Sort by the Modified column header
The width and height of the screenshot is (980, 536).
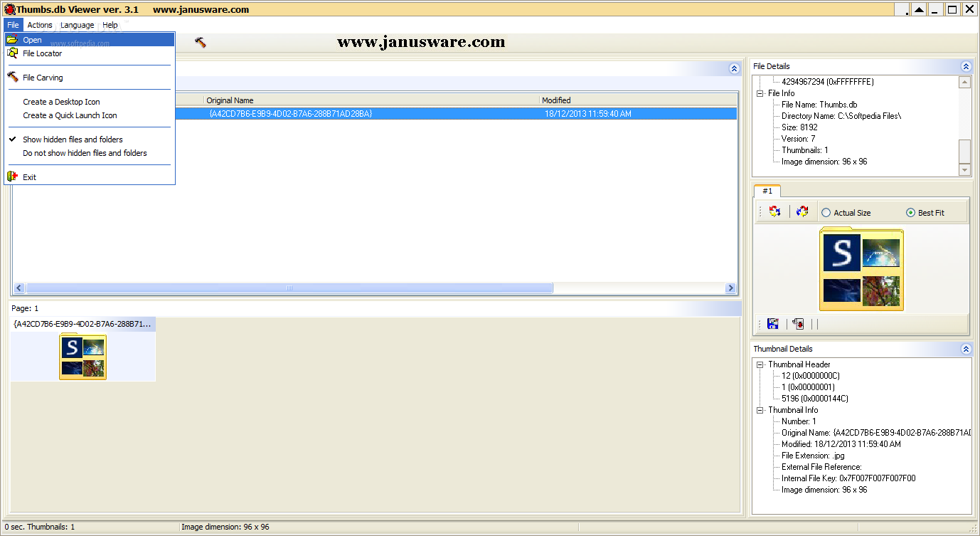coord(638,100)
